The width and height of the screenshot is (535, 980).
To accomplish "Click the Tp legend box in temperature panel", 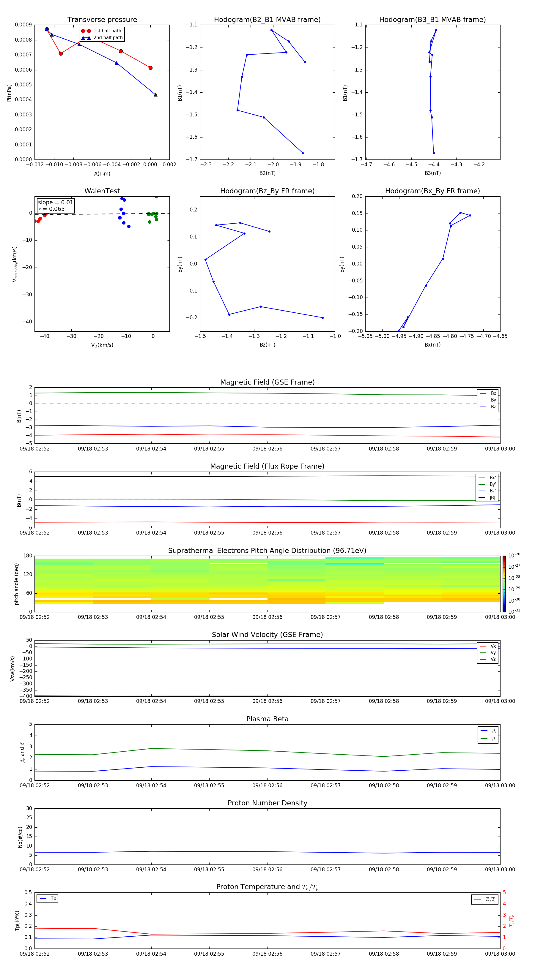I will tap(48, 899).
